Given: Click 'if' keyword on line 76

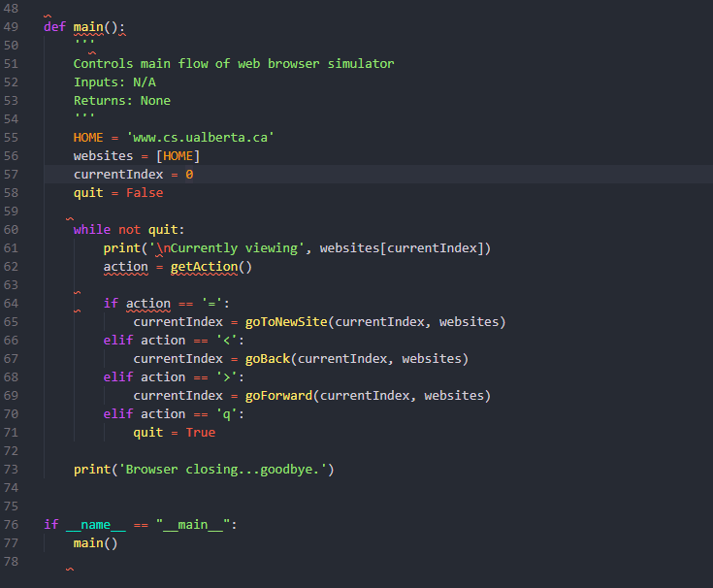Looking at the screenshot, I should pyautogui.click(x=50, y=525).
